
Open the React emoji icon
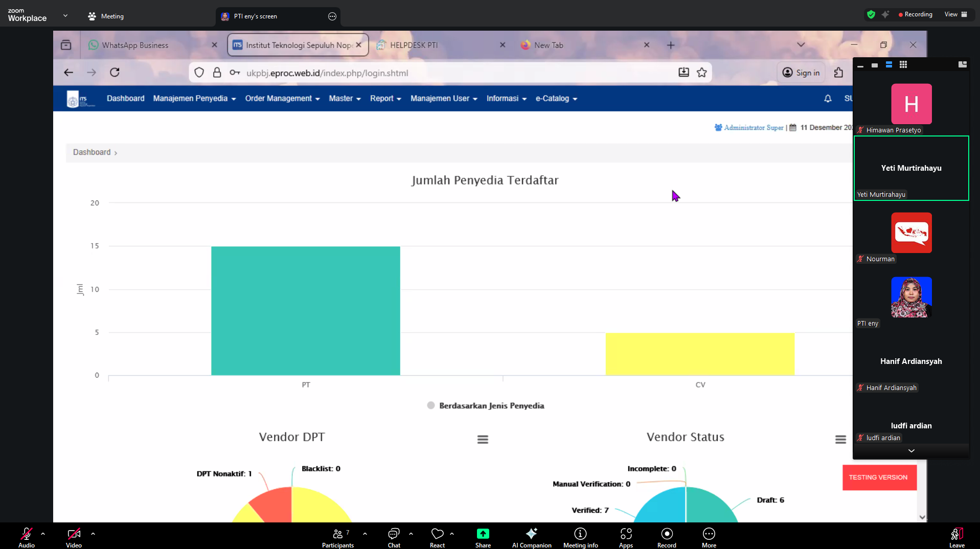point(437,534)
